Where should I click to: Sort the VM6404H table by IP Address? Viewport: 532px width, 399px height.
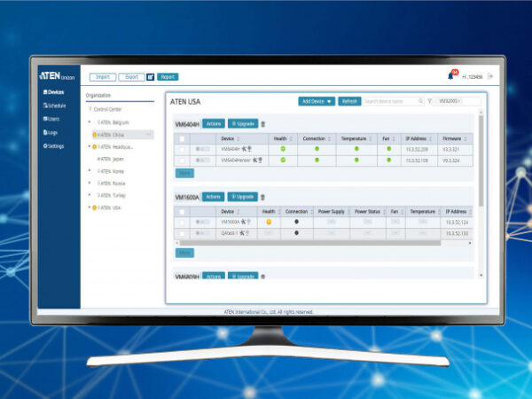(x=431, y=139)
